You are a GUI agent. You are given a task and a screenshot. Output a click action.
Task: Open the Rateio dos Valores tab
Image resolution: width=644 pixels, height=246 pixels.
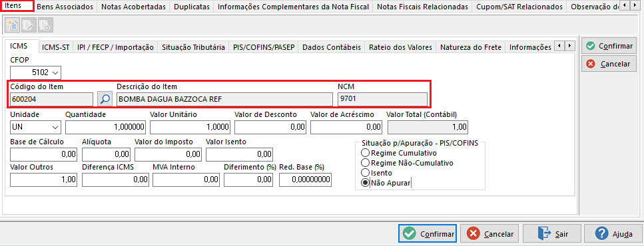400,47
